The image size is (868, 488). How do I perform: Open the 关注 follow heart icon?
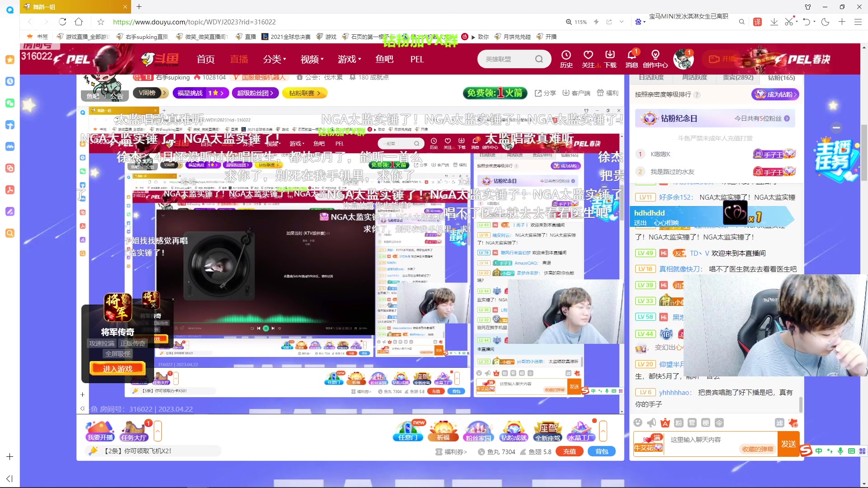[x=588, y=59]
